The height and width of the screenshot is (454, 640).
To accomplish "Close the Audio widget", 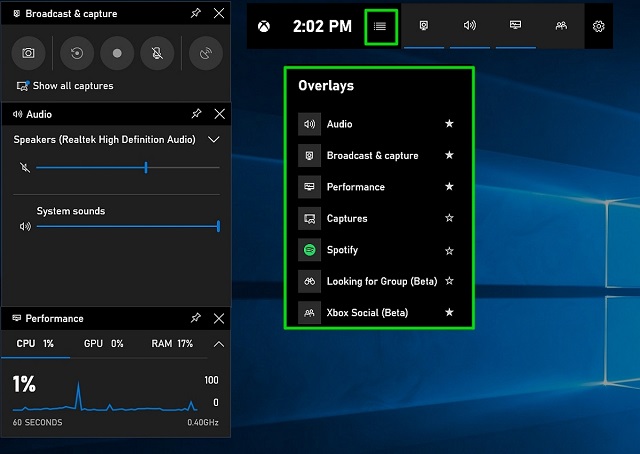I will (220, 114).
